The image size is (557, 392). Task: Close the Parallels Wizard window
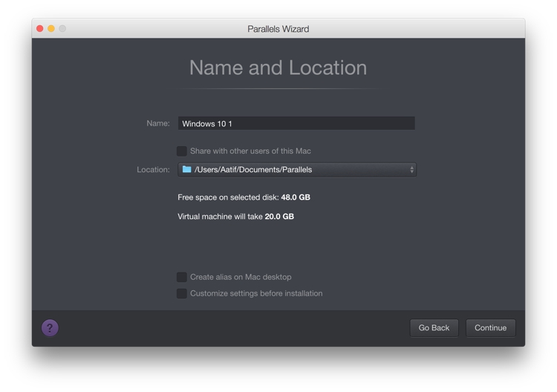40,28
